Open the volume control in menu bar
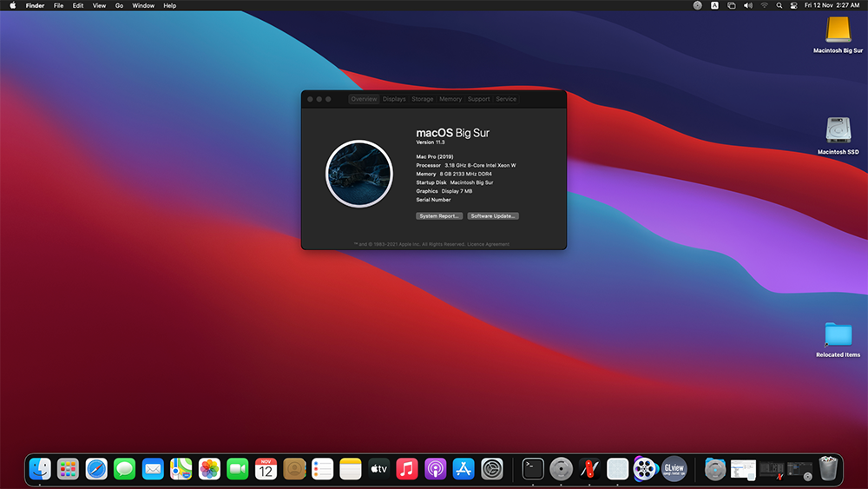 click(x=748, y=5)
